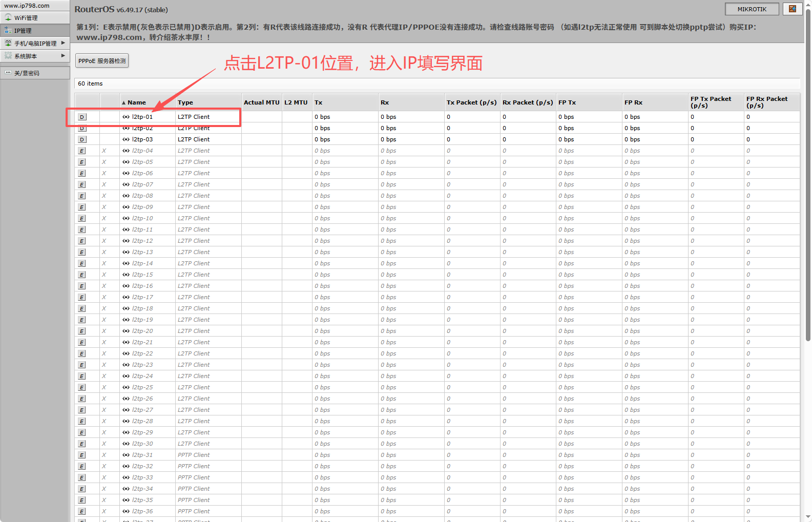Viewport: 812px width, 522px height.
Task: Click the 60 items count label
Action: point(90,83)
